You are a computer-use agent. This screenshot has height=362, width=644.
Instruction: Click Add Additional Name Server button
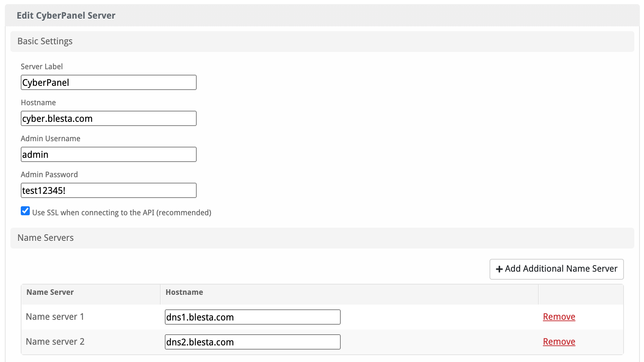pos(556,269)
